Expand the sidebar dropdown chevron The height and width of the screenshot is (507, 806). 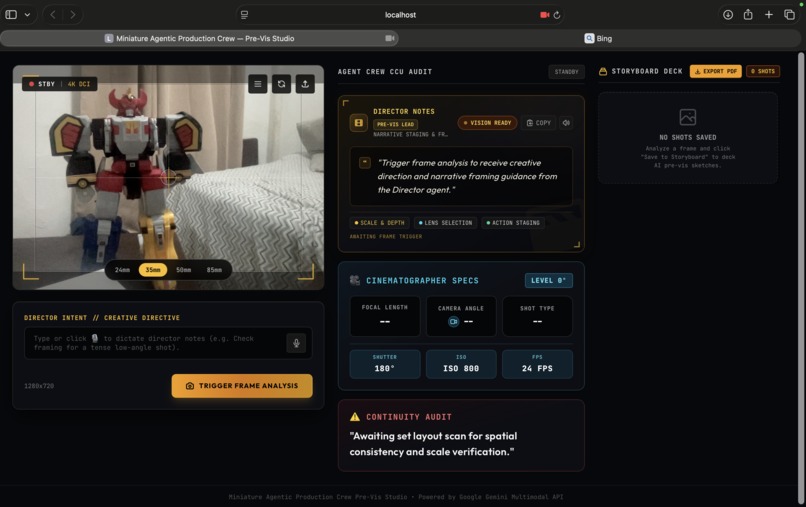(27, 14)
